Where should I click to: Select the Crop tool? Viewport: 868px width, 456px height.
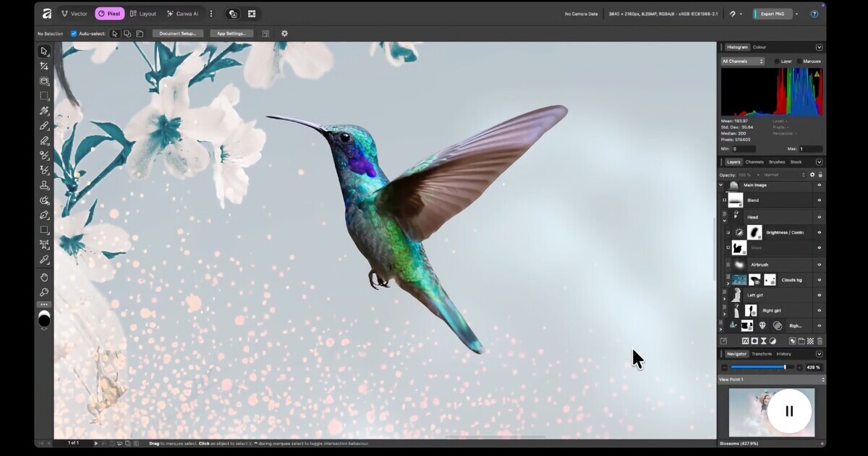point(44,67)
